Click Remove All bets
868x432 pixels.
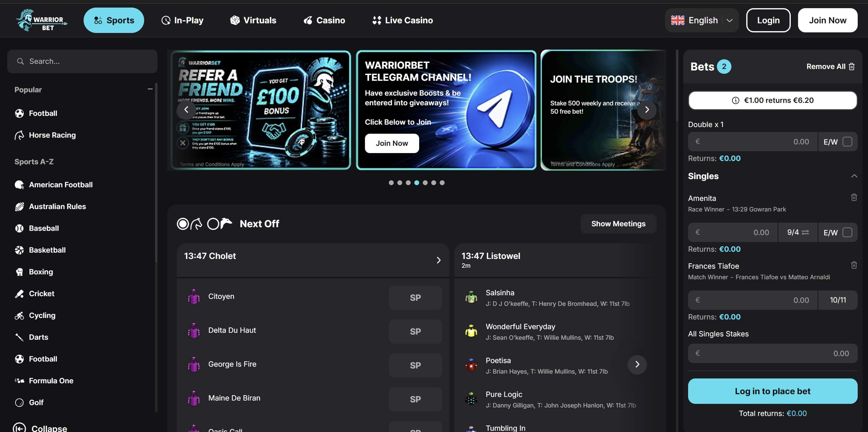point(831,67)
